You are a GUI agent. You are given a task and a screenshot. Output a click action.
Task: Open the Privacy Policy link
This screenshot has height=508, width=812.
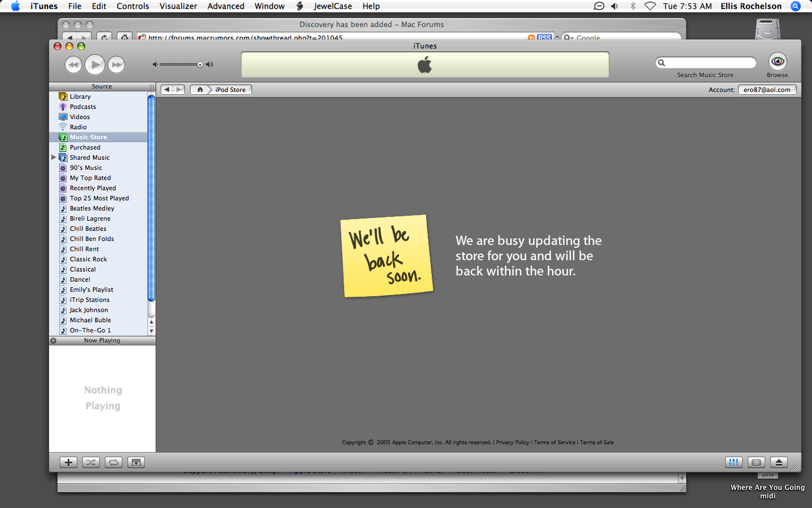click(513, 443)
